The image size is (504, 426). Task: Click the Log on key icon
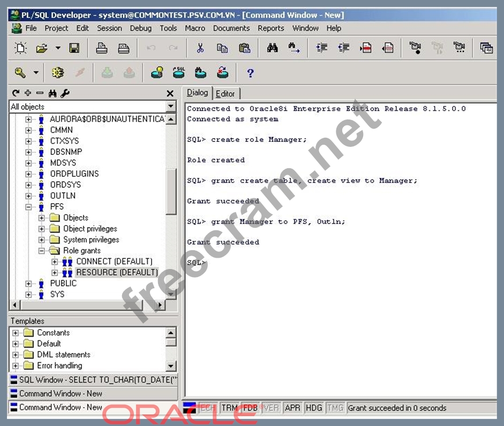20,73
